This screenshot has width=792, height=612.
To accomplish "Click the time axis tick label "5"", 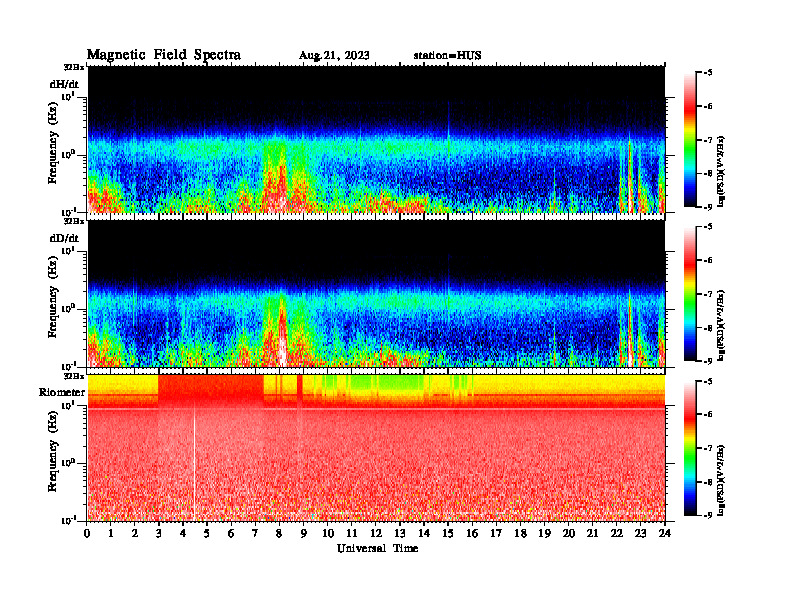I will [207, 533].
